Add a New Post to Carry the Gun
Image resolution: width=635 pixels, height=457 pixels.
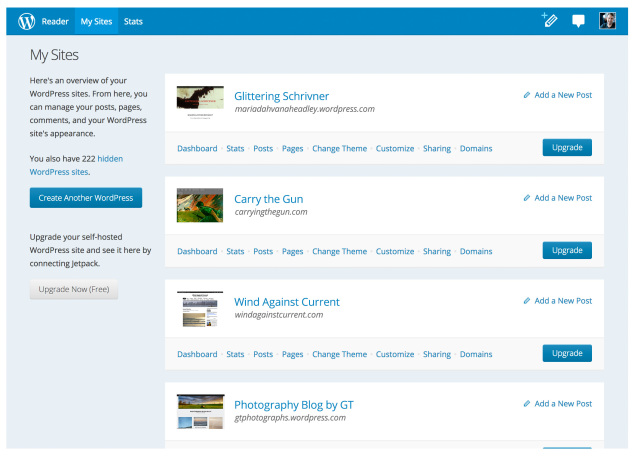click(x=558, y=198)
